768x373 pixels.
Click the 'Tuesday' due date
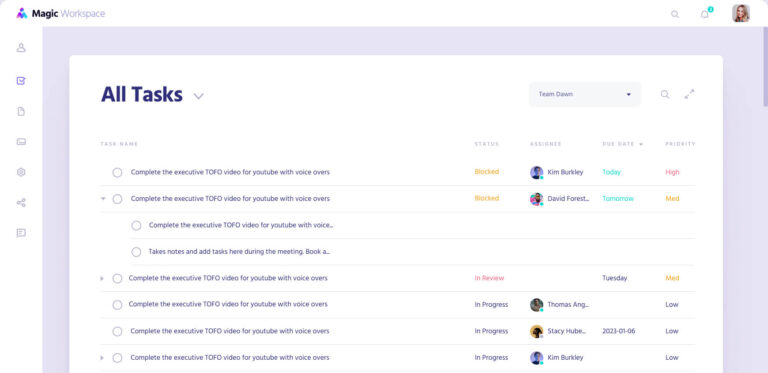pyautogui.click(x=615, y=278)
